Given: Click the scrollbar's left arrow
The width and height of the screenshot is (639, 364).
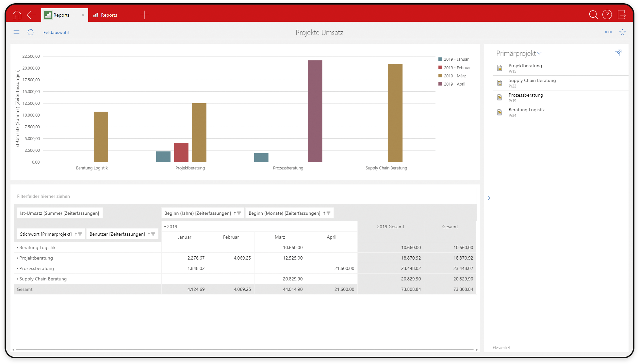Looking at the screenshot, I should (x=13, y=350).
